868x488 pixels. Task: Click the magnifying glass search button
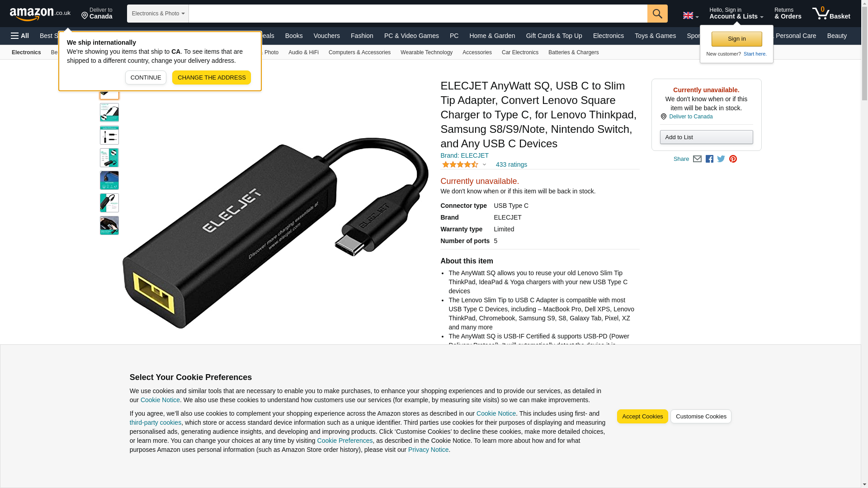pyautogui.click(x=657, y=14)
